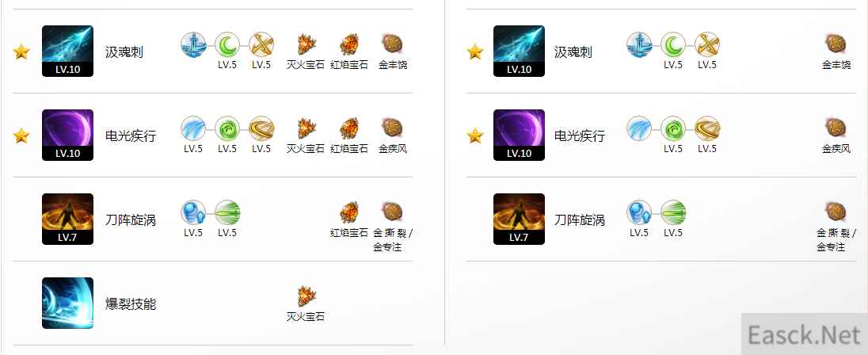Click 金丰饶 rune icon in right panel
Screen dimensions: 868x355
[x=836, y=44]
